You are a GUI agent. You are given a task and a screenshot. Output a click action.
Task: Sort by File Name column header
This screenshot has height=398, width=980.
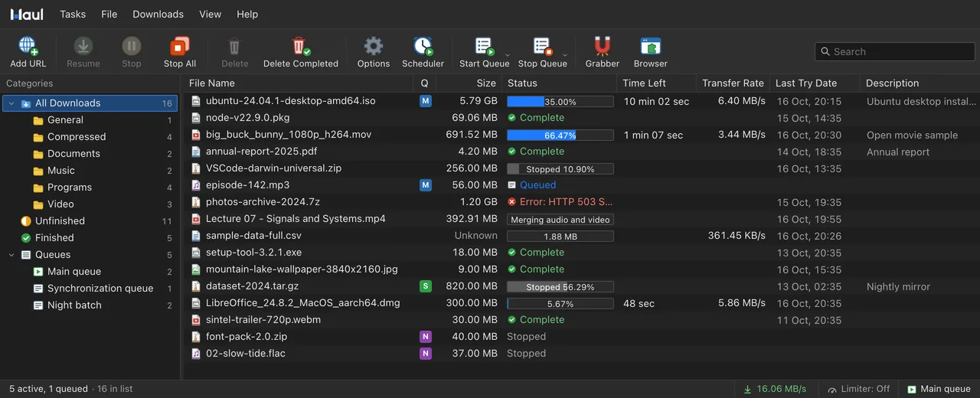click(x=299, y=83)
